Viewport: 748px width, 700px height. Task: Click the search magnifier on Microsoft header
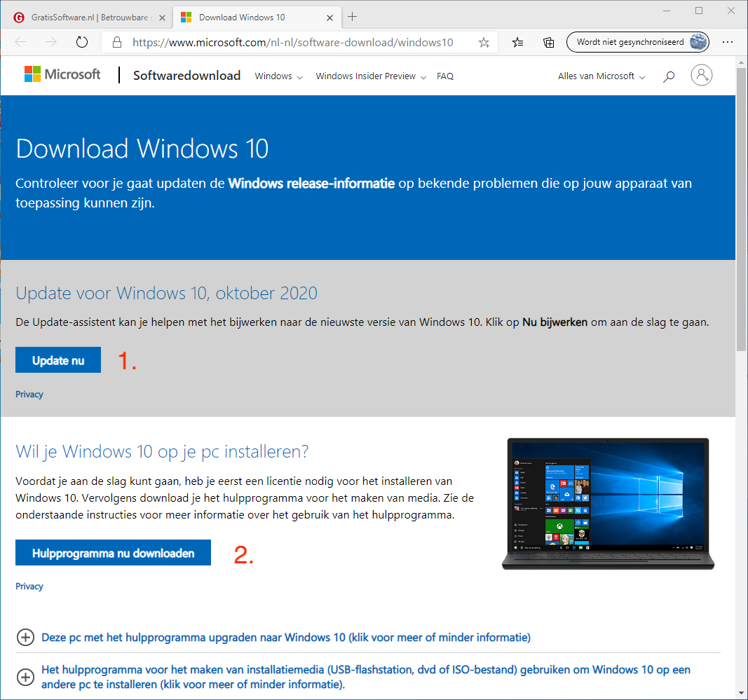(x=669, y=76)
